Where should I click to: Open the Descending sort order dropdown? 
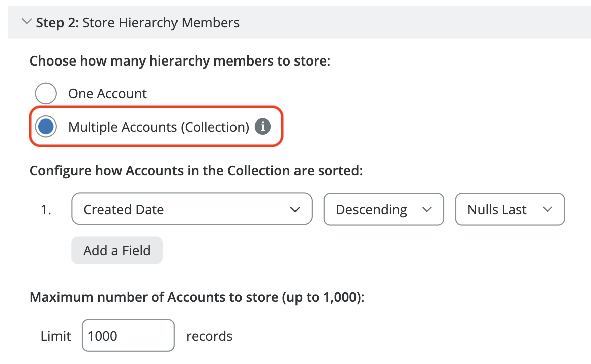point(383,209)
